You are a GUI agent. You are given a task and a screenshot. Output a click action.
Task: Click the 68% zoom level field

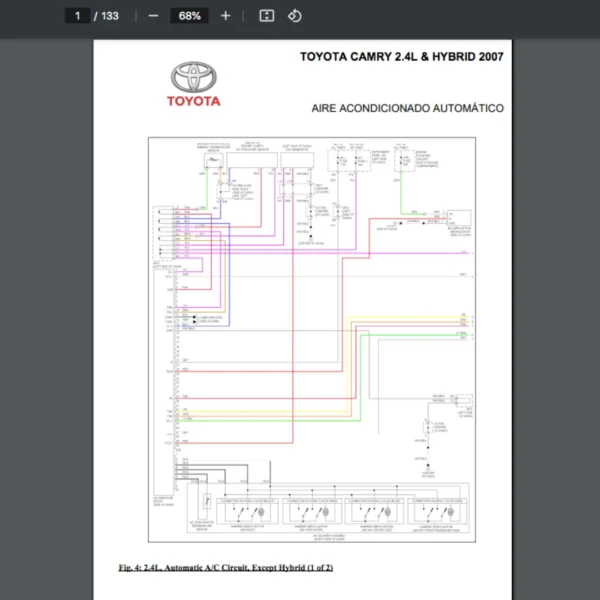[189, 16]
